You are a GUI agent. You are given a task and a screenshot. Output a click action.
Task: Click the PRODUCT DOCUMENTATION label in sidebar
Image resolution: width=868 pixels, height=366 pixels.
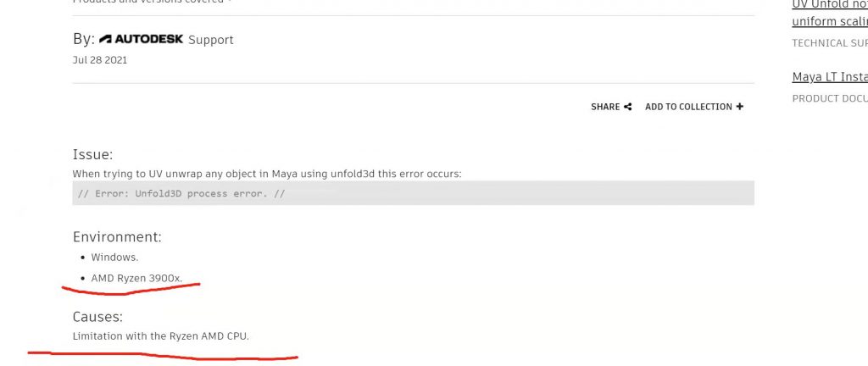point(829,98)
